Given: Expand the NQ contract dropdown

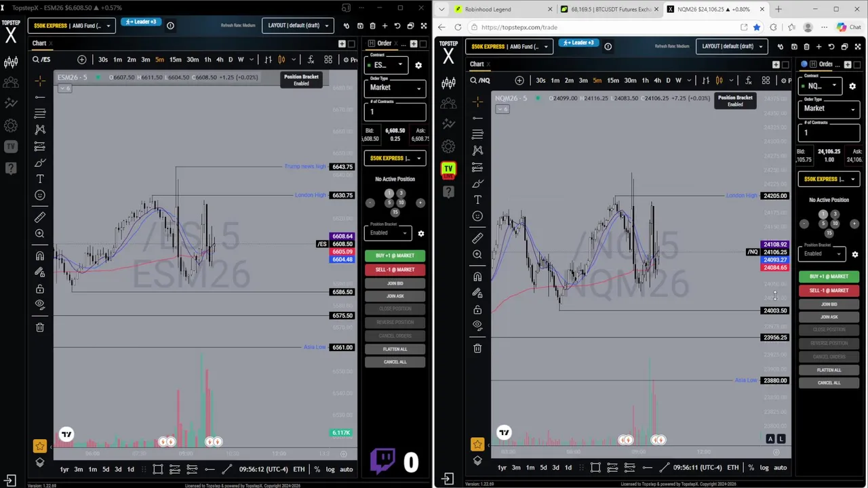Looking at the screenshot, I should [820, 86].
